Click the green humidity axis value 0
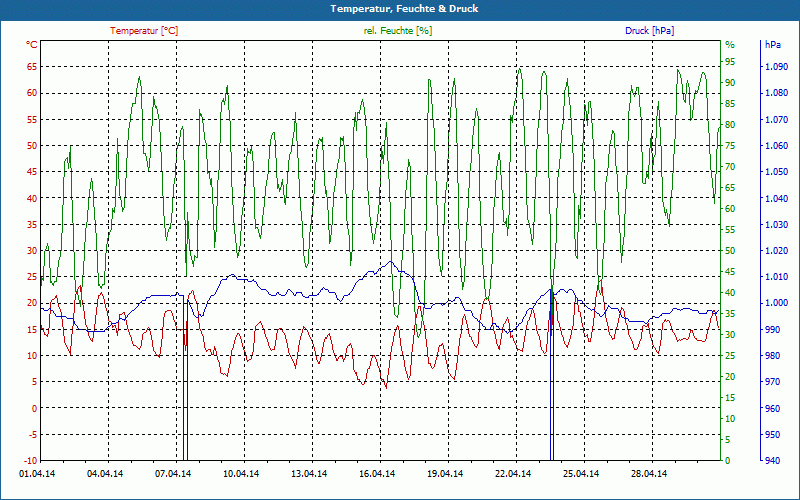 [728, 461]
